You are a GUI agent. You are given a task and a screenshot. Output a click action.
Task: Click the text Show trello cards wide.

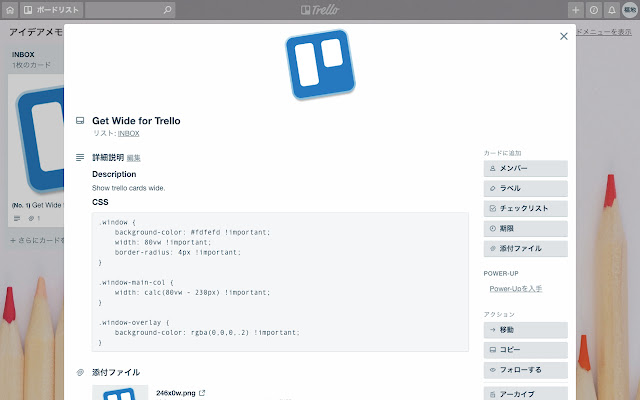click(129, 188)
